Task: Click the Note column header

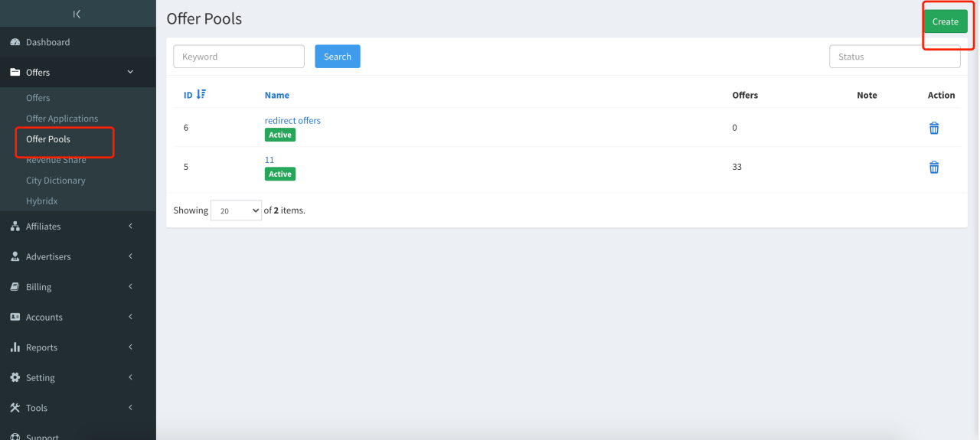Action: [867, 95]
